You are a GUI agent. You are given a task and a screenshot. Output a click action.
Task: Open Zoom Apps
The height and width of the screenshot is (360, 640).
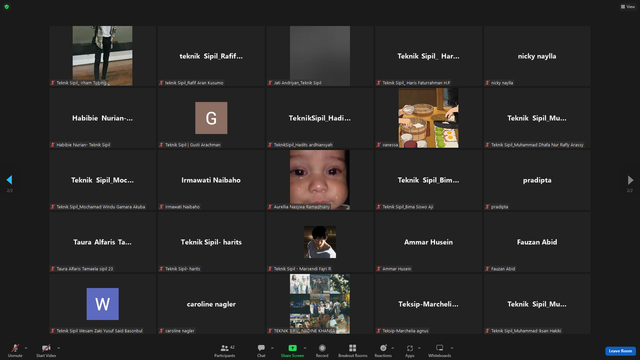click(x=410, y=350)
